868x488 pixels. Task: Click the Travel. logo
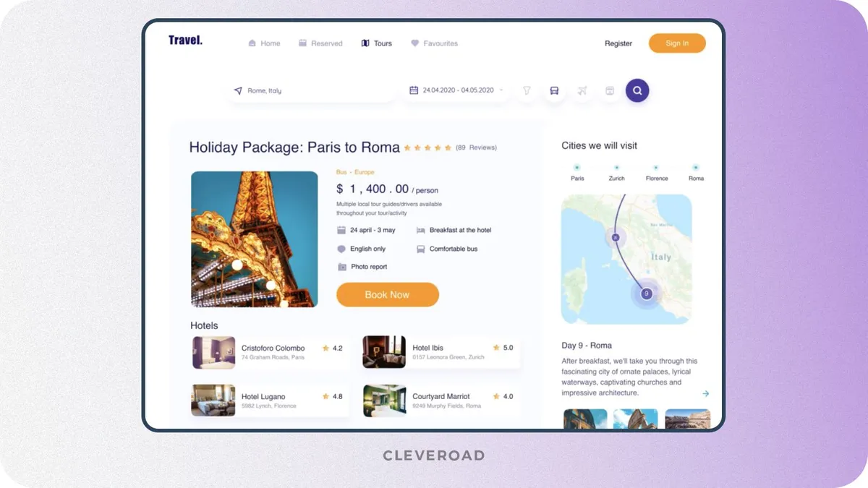[x=185, y=40]
